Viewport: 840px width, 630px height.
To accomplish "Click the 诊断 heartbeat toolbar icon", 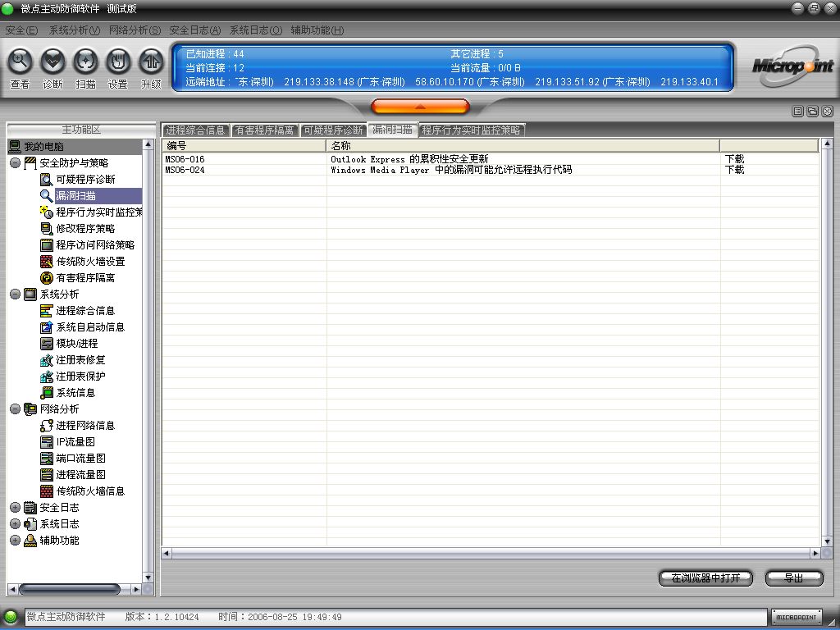I will [x=52, y=61].
